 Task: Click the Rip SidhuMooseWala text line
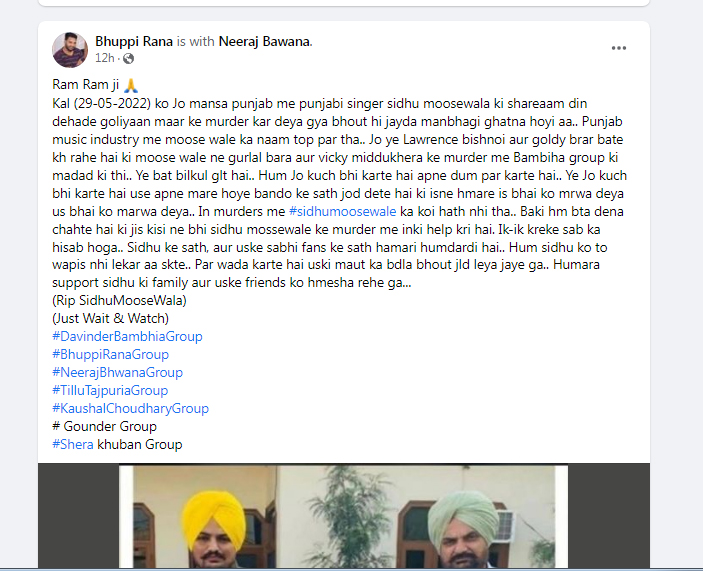119,300
